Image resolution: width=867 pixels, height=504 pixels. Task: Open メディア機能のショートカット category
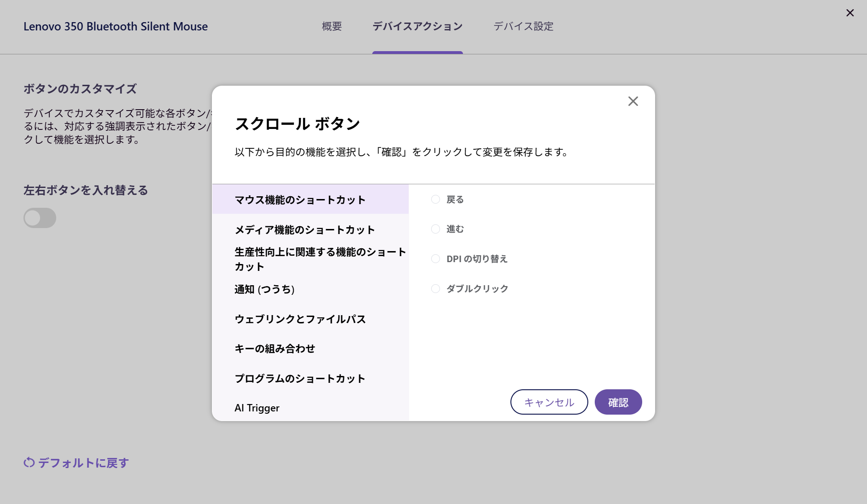305,230
